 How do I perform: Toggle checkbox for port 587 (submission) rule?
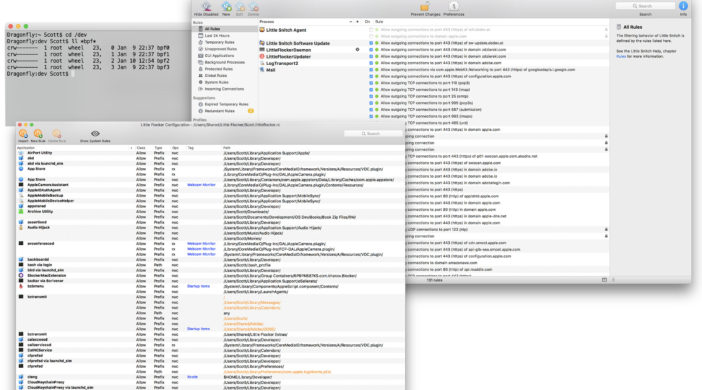point(371,110)
